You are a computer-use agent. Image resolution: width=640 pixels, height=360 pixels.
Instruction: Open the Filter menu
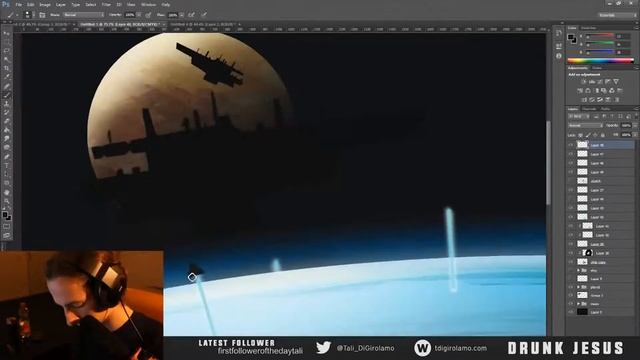tap(106, 5)
